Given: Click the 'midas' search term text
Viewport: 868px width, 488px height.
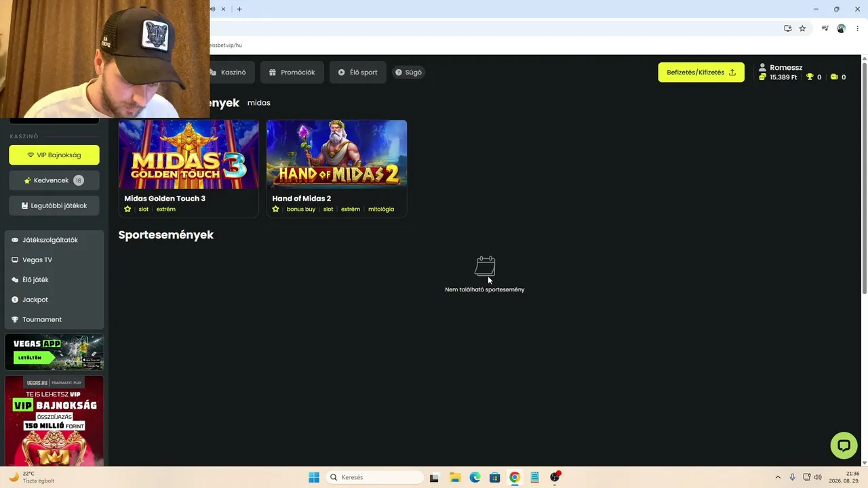Looking at the screenshot, I should [259, 103].
